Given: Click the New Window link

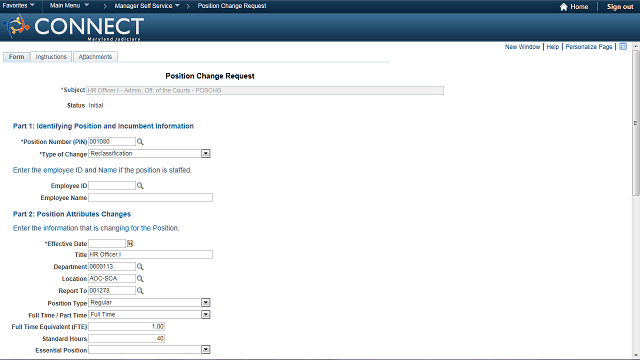Looking at the screenshot, I should pos(522,47).
